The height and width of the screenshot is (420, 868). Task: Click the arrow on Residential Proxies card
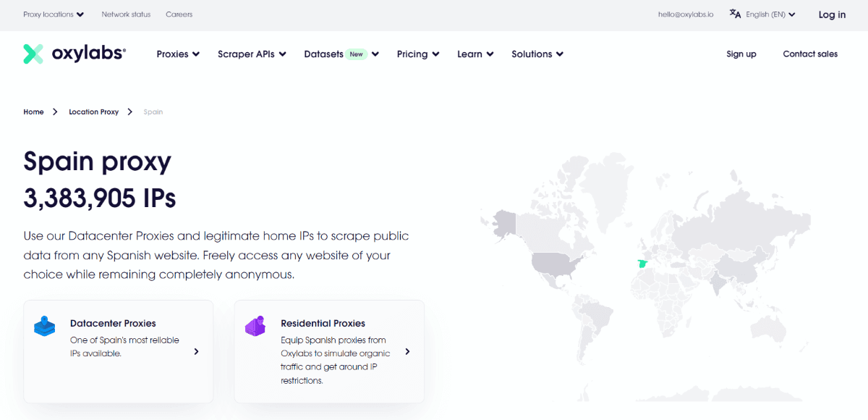tap(407, 352)
